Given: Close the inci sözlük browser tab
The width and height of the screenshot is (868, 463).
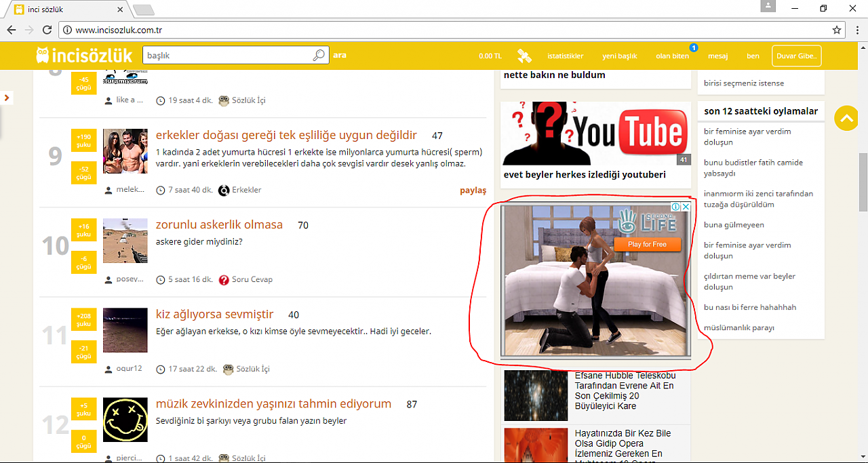Looking at the screenshot, I should tap(121, 9).
